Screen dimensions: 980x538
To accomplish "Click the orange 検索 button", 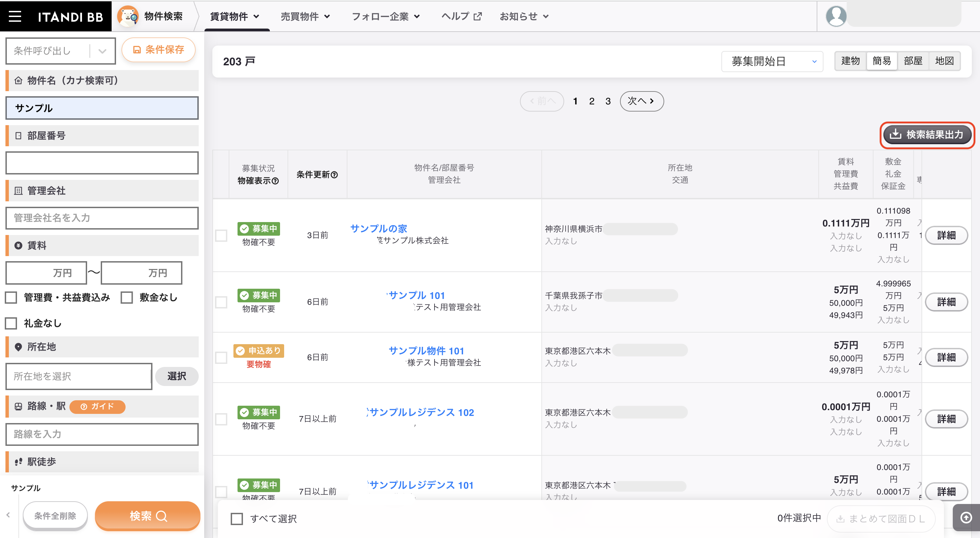I will tap(148, 516).
